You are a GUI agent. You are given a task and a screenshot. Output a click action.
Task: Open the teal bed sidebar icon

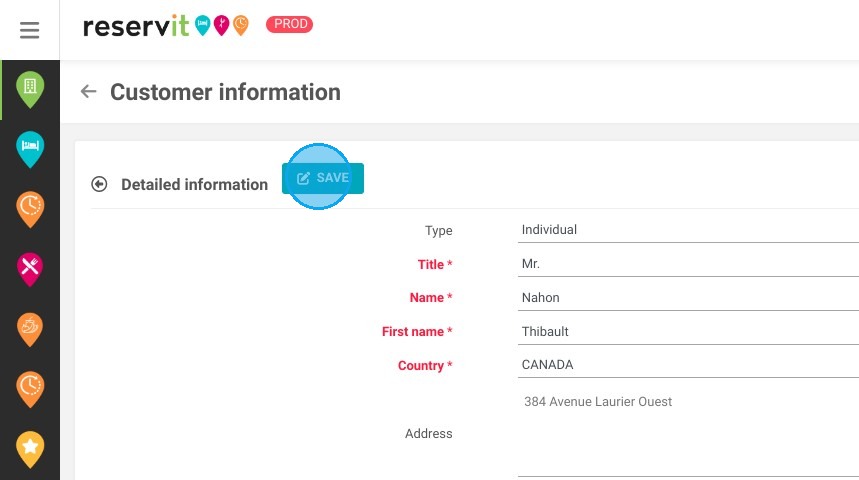(x=30, y=149)
